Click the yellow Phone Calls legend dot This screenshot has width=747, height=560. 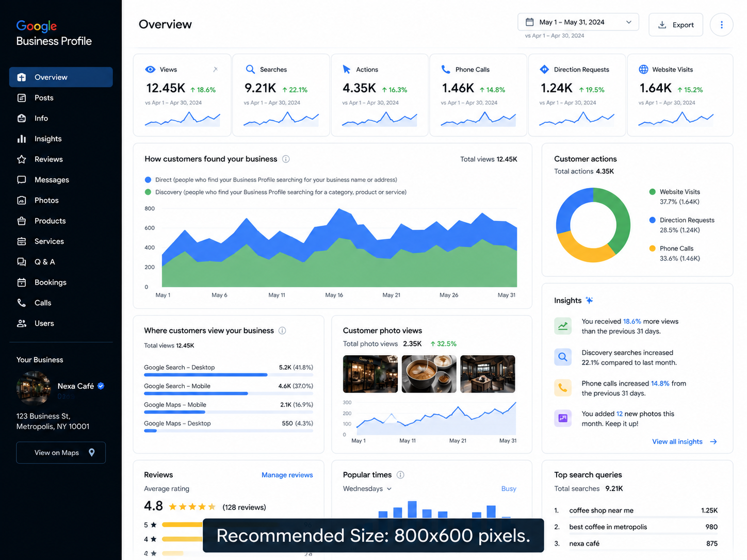[x=652, y=249]
